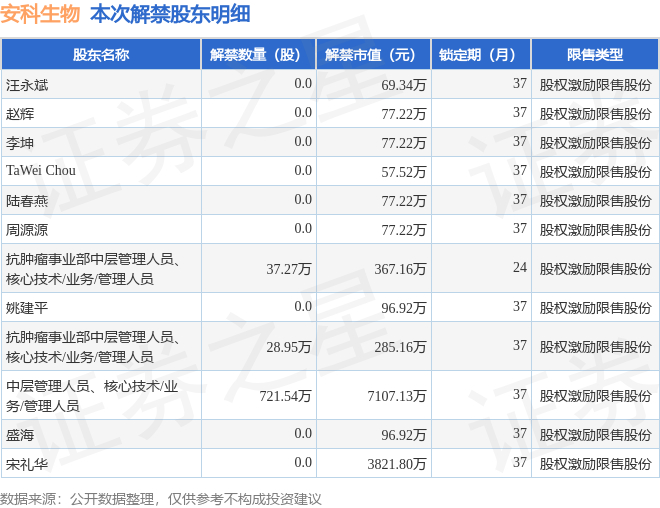Image resolution: width=660 pixels, height=508 pixels.
Task: Click the 数据来源 footer note
Action: pos(161,499)
